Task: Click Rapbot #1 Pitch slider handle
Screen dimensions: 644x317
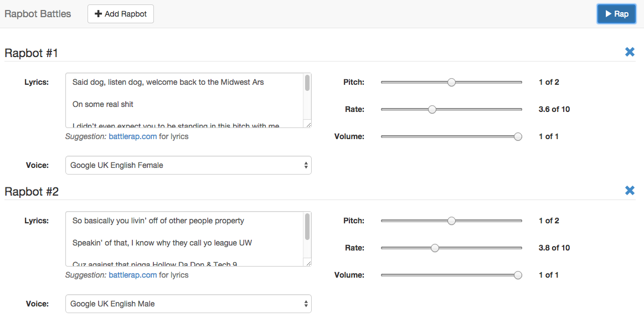Action: [x=451, y=82]
